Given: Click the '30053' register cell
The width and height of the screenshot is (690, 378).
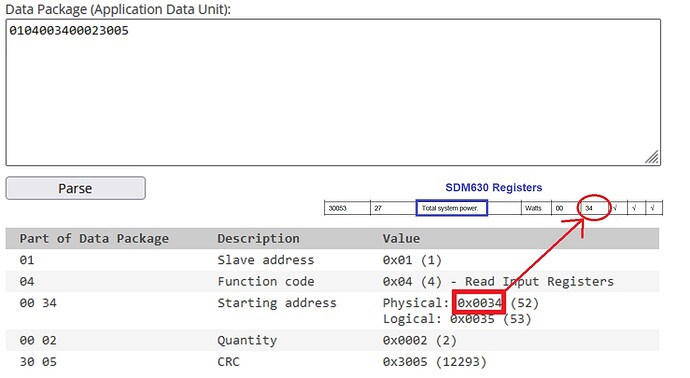Looking at the screenshot, I should (x=347, y=208).
